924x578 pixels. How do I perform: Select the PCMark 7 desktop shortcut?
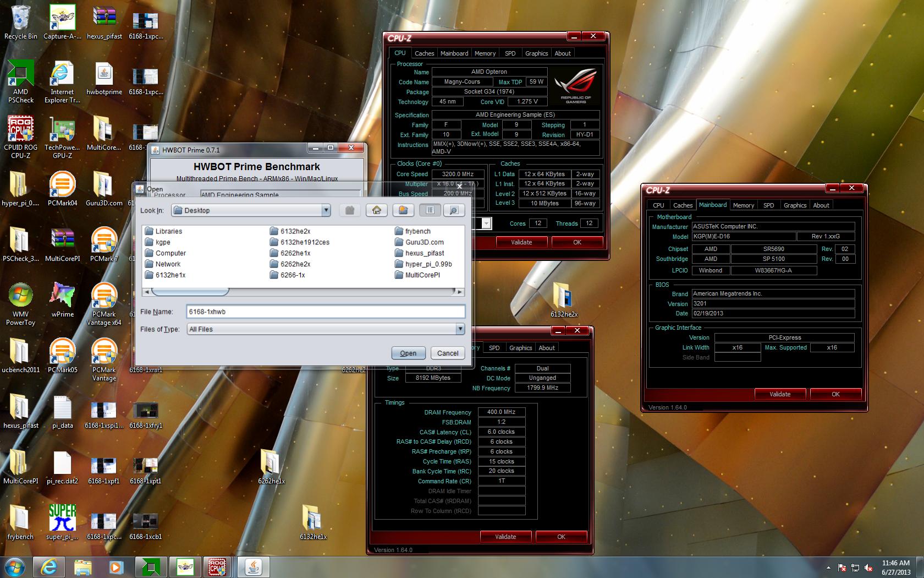[104, 244]
